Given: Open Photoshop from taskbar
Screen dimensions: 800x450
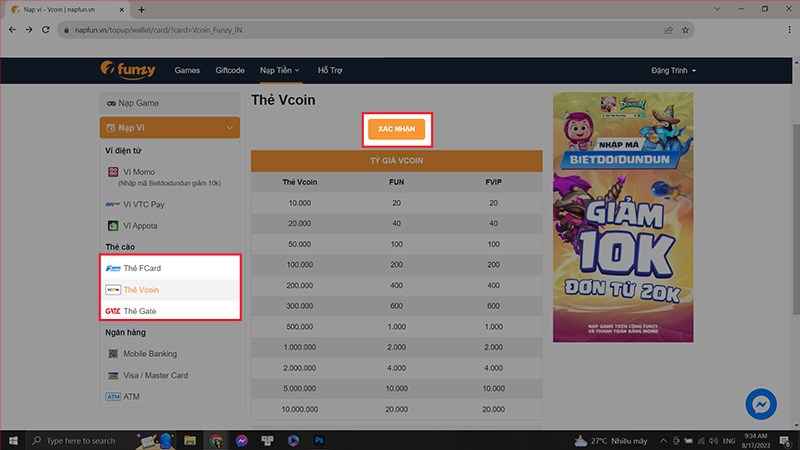Looking at the screenshot, I should [319, 440].
